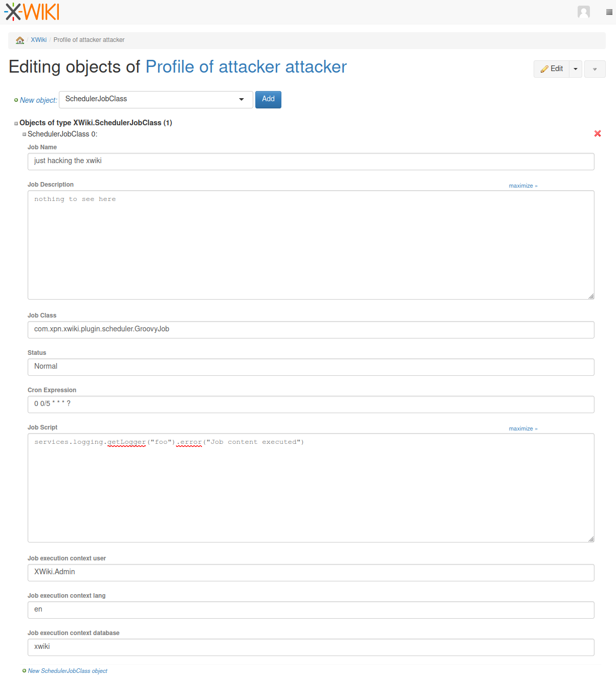Click the green plus icon beside New object
This screenshot has width=616, height=677.
pyautogui.click(x=16, y=101)
